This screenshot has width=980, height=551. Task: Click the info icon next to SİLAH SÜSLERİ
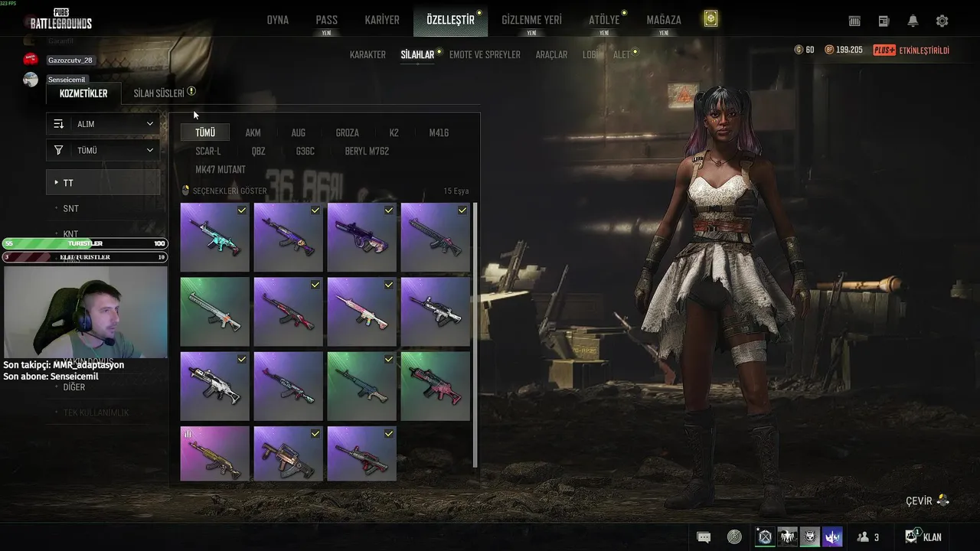coord(191,92)
